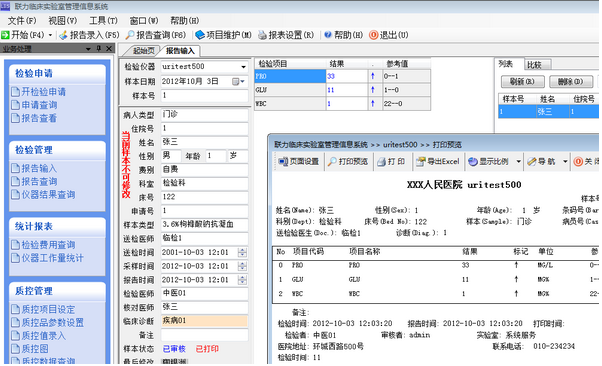The width and height of the screenshot is (602, 366).
Task: Click 打印预览 in preview toolbar
Action: (x=348, y=162)
